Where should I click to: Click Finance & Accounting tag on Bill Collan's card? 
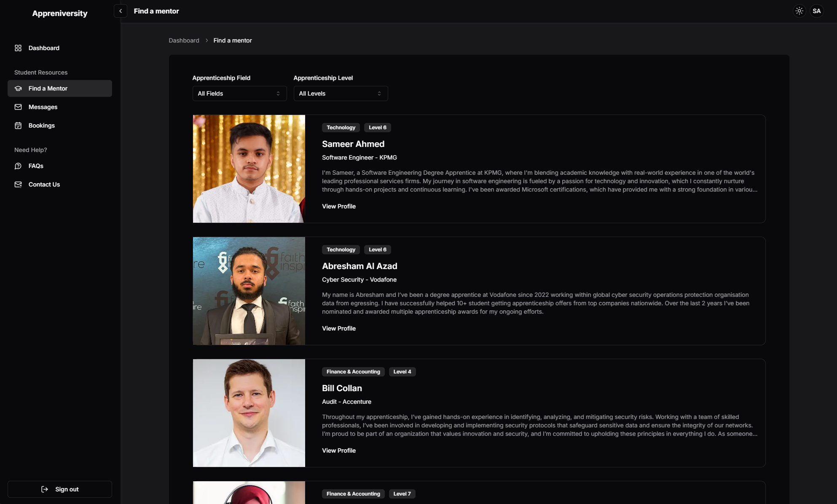point(353,372)
